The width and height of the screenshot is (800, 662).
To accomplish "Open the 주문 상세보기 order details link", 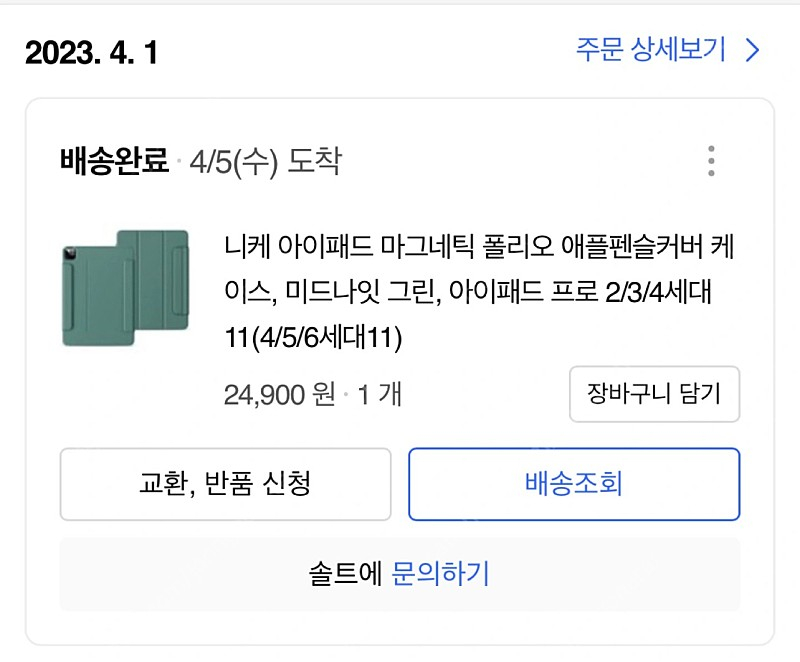I will 648,49.
